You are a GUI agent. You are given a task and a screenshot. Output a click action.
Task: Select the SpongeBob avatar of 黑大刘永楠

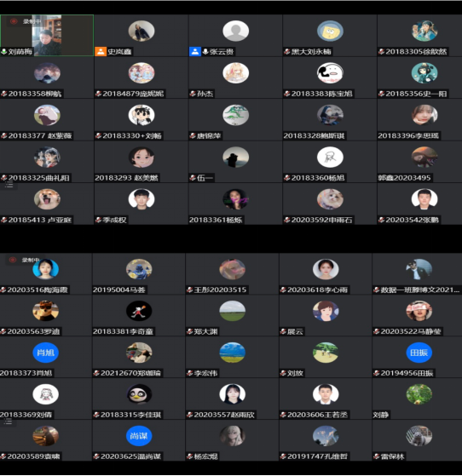tap(330, 31)
